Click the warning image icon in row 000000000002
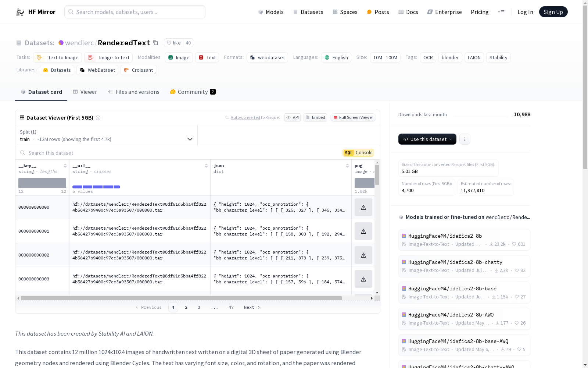588x368 pixels. (363, 255)
